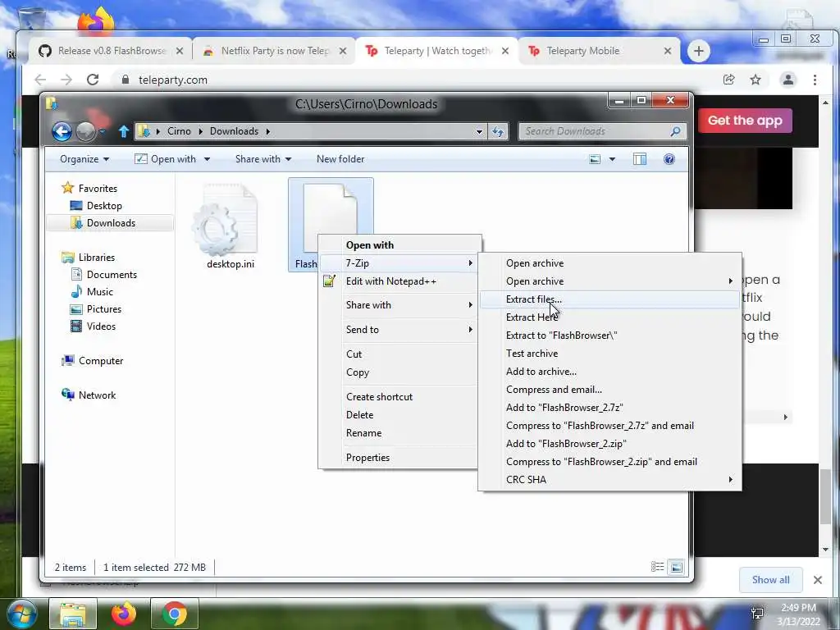Bookmark this page star icon

756,80
